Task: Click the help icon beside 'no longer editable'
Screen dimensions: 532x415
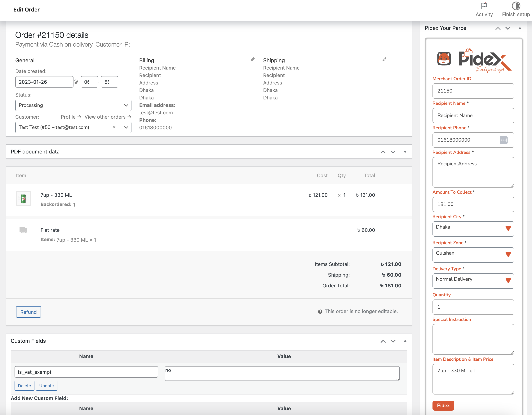Action: click(320, 311)
